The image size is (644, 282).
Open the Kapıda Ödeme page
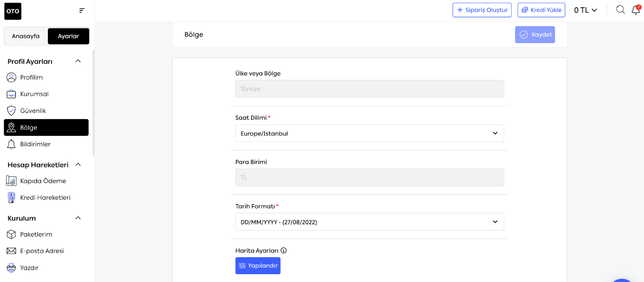pos(46,181)
